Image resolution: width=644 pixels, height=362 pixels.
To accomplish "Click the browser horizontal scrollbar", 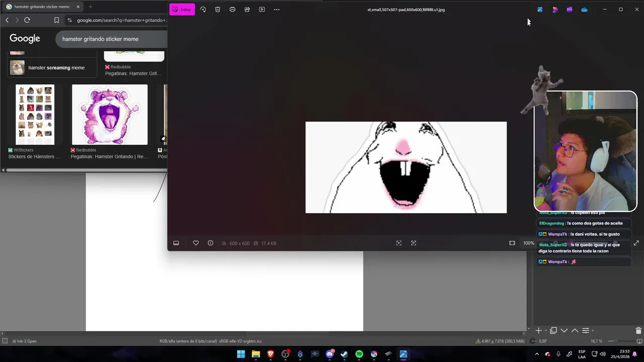I will click(86, 170).
